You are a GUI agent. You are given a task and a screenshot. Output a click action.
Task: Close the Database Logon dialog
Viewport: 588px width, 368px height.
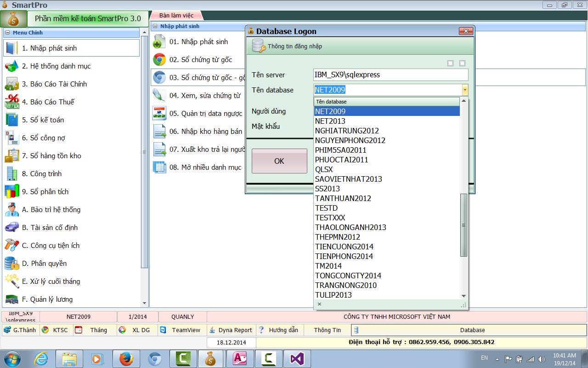(x=466, y=31)
